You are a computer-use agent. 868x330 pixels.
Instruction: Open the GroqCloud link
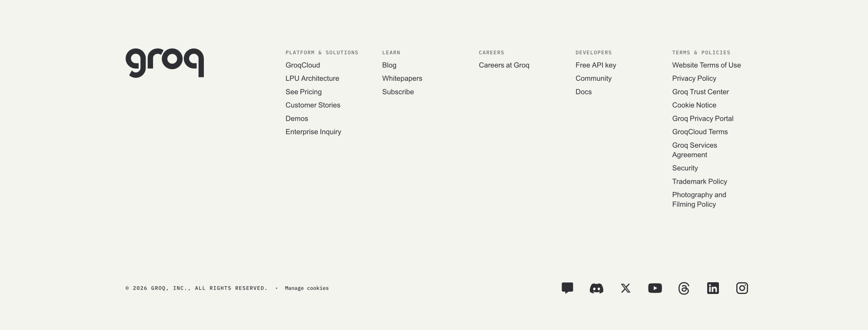pyautogui.click(x=303, y=65)
